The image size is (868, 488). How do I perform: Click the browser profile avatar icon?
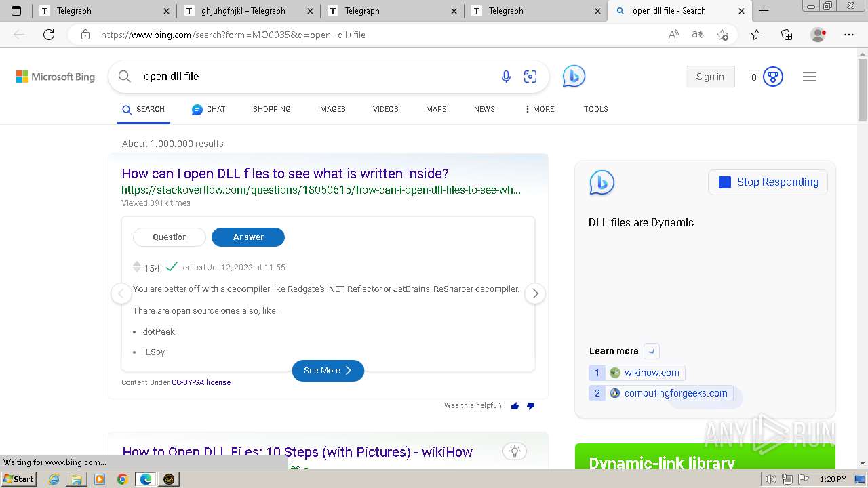(818, 35)
